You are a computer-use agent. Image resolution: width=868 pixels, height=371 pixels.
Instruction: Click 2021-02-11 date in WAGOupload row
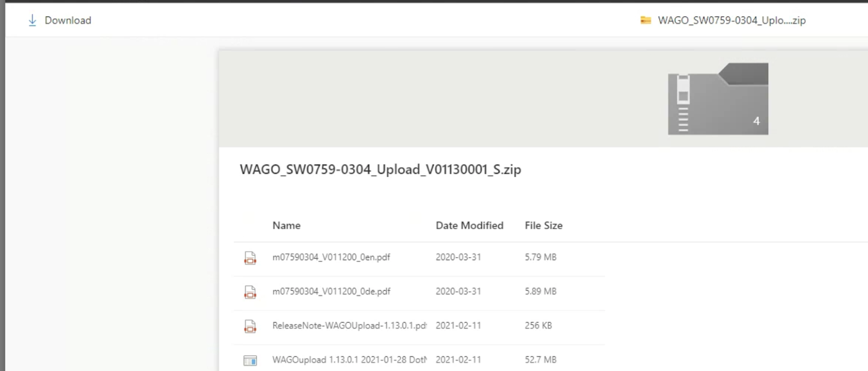coord(458,360)
